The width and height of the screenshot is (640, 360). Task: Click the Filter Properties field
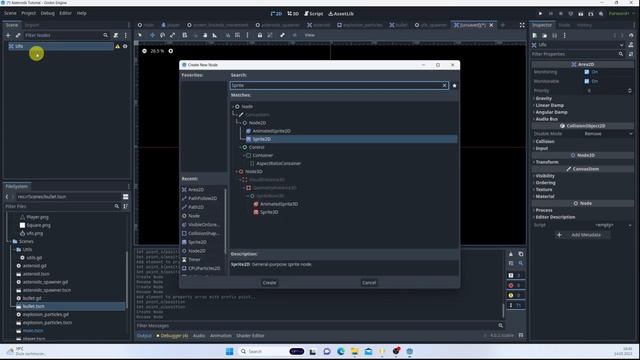pos(578,54)
